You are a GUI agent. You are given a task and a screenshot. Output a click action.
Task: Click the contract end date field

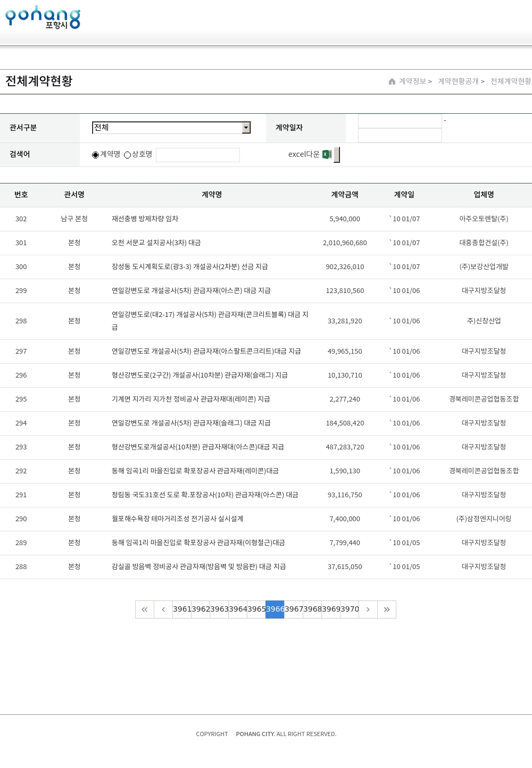click(x=400, y=136)
